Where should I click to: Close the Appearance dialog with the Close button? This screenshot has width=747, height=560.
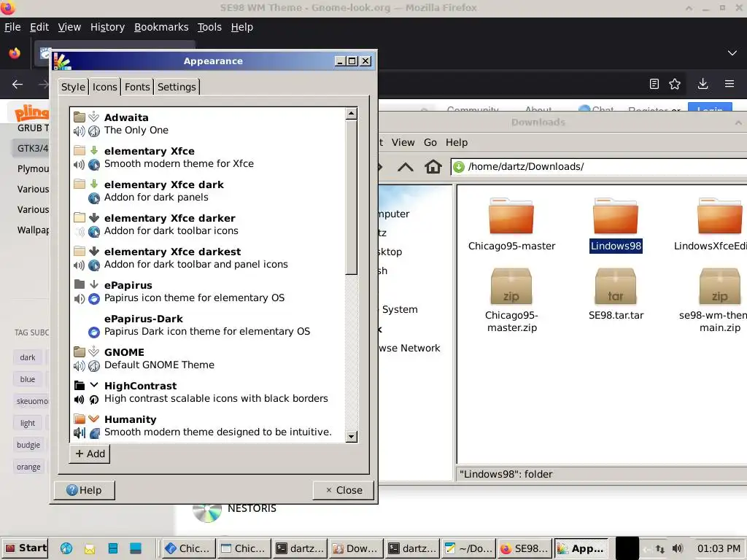click(343, 490)
